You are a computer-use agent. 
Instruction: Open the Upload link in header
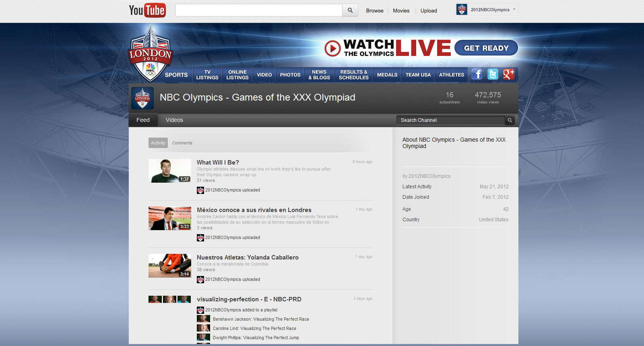point(428,11)
